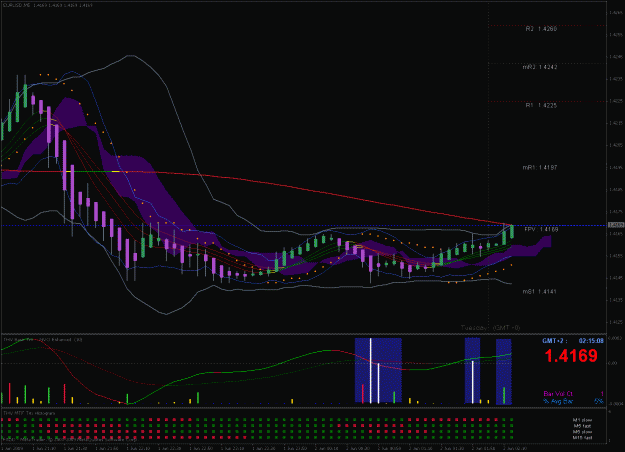Screen dimensions: 625x452
Task: Click the latest green candlestick at right edge
Action: (512, 232)
